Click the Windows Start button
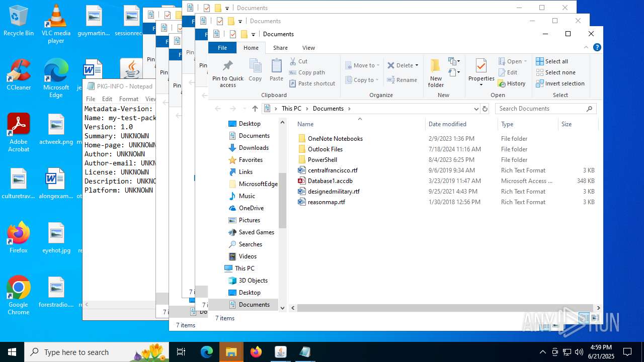Image resolution: width=644 pixels, height=362 pixels. pos(12,352)
